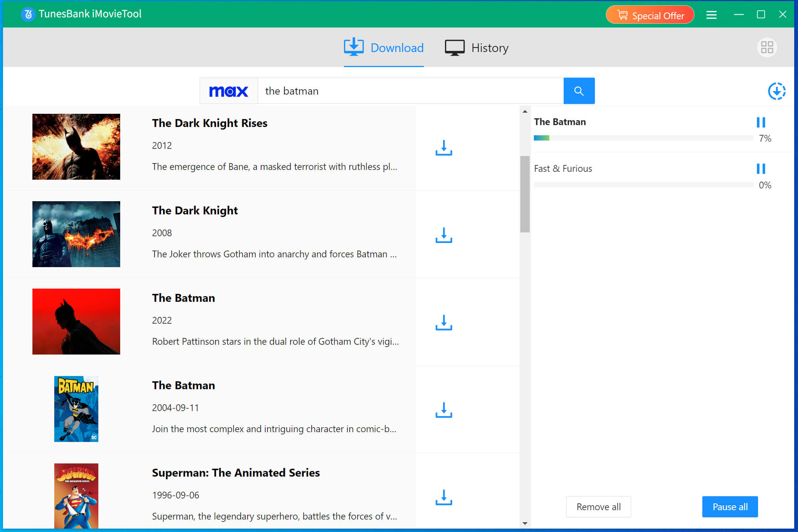798x532 pixels.
Task: Click the year 2012 text
Action: tap(162, 145)
